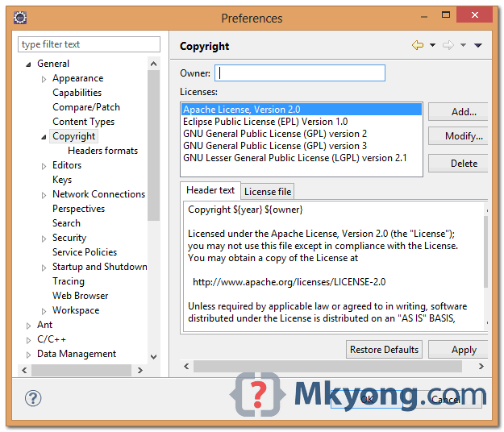Open the Content Types preference page
This screenshot has height=432, width=504.
coord(83,122)
